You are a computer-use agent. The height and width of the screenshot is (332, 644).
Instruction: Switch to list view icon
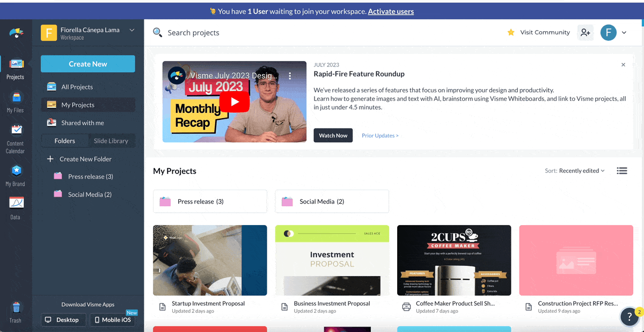pyautogui.click(x=621, y=171)
